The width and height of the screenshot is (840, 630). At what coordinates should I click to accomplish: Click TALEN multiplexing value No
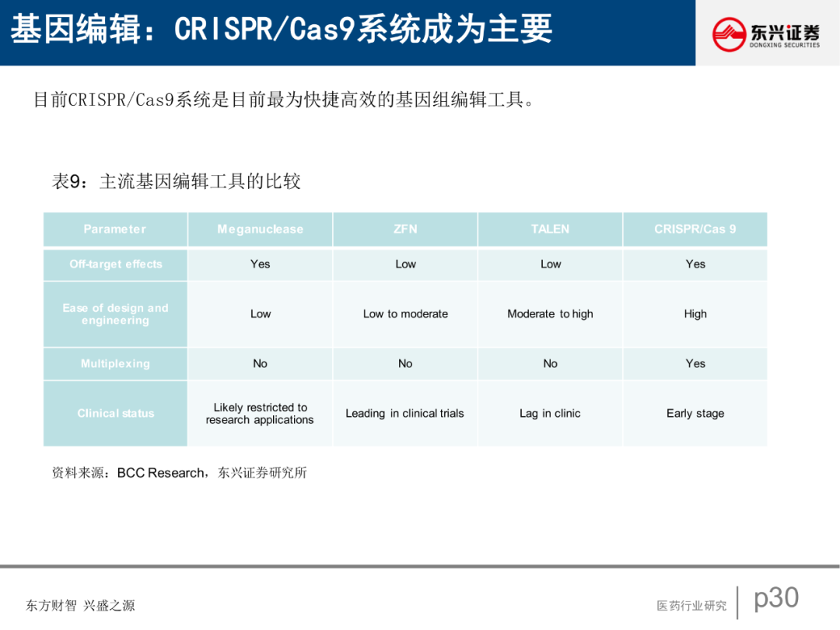click(x=550, y=364)
